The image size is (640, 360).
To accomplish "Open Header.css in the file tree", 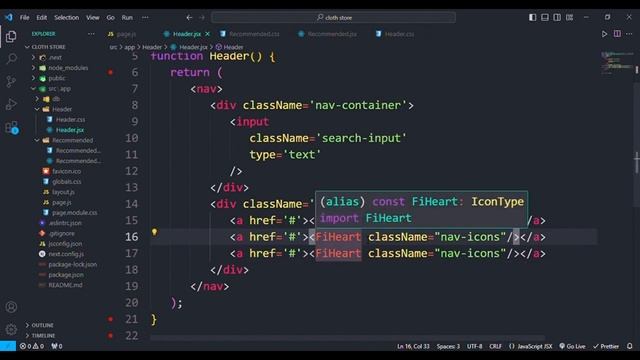I will point(70,120).
